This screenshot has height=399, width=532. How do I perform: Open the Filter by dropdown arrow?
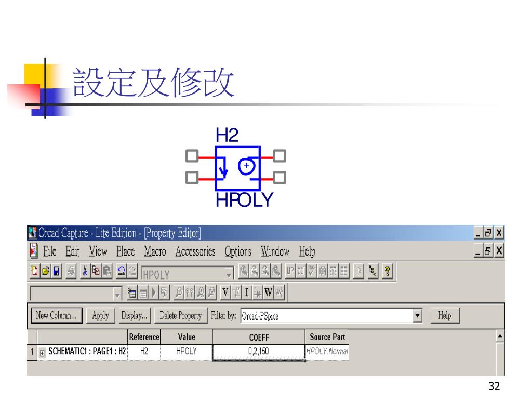418,316
